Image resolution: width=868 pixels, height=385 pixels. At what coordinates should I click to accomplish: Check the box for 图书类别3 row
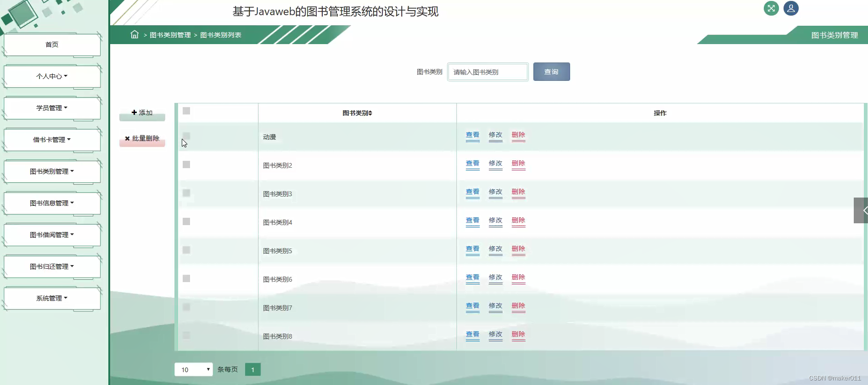coord(186,193)
